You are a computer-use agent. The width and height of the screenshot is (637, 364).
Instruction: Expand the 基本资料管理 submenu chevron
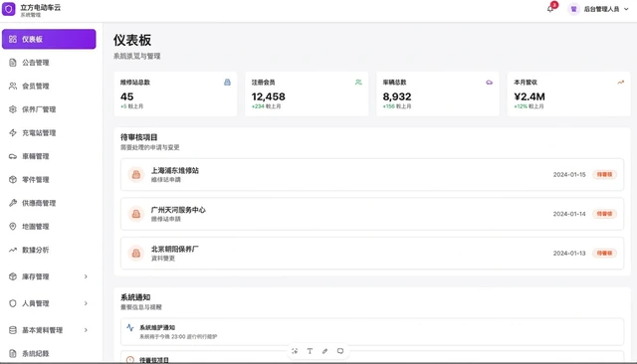point(86,330)
